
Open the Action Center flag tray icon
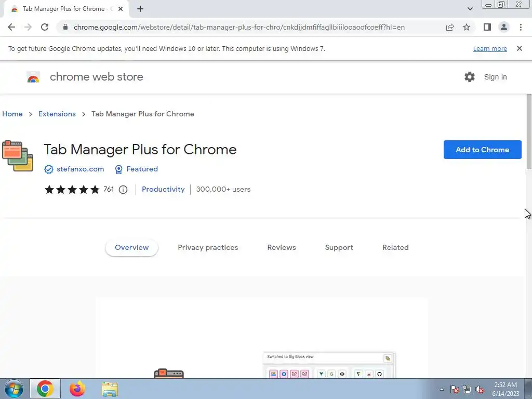pos(455,389)
